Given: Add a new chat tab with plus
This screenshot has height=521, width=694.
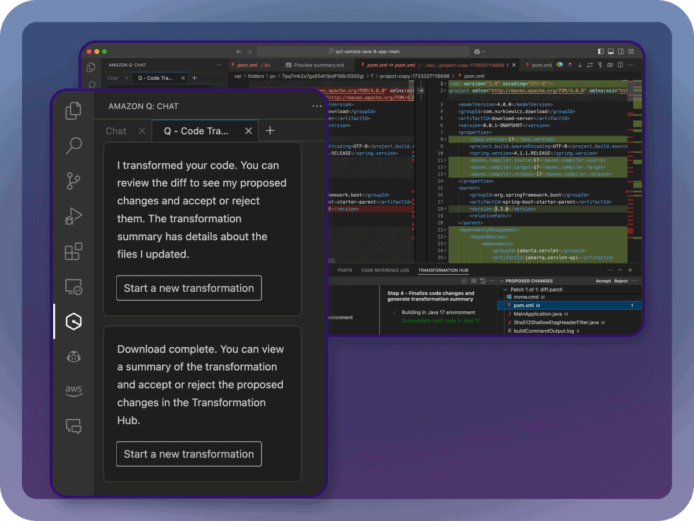Looking at the screenshot, I should [x=270, y=131].
